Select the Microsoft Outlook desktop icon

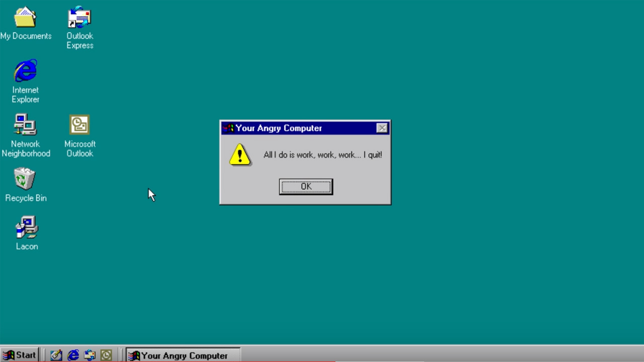pyautogui.click(x=79, y=125)
